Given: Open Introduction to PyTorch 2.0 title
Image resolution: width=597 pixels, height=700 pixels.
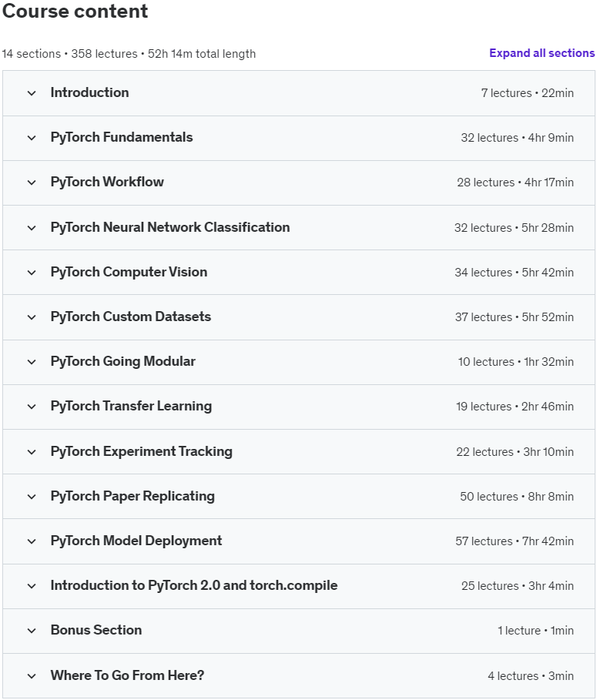Looking at the screenshot, I should [194, 585].
